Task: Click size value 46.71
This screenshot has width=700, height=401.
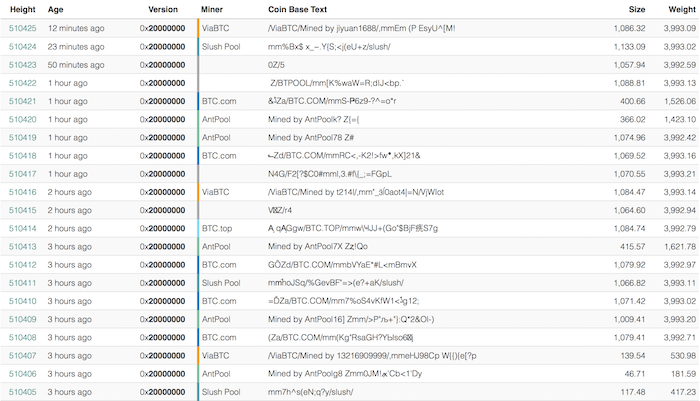Action: click(635, 374)
